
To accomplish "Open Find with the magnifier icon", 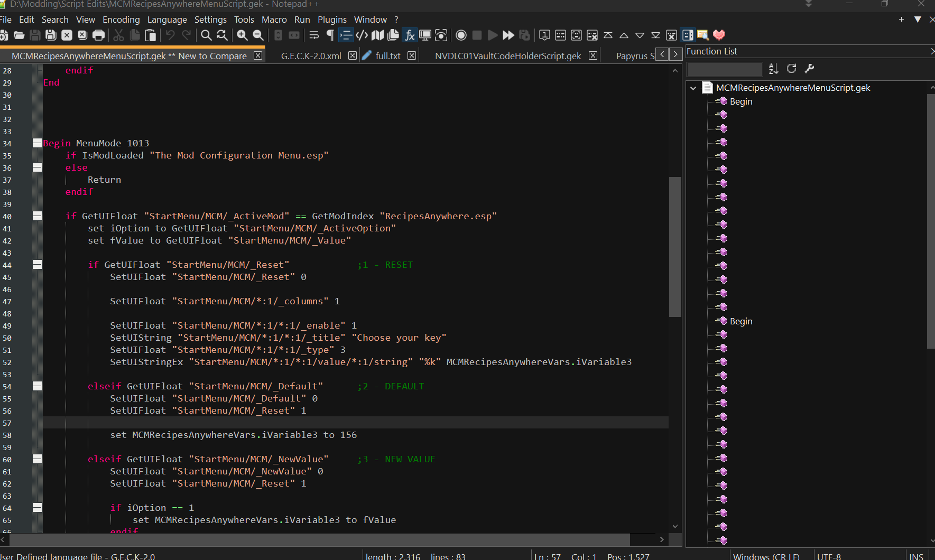I will (x=206, y=35).
